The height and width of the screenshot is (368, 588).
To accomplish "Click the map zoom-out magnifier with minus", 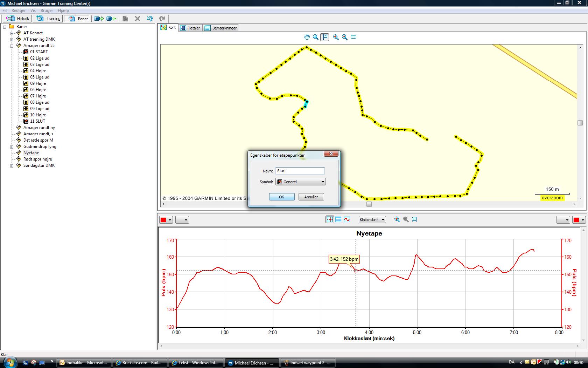I will pyautogui.click(x=345, y=37).
